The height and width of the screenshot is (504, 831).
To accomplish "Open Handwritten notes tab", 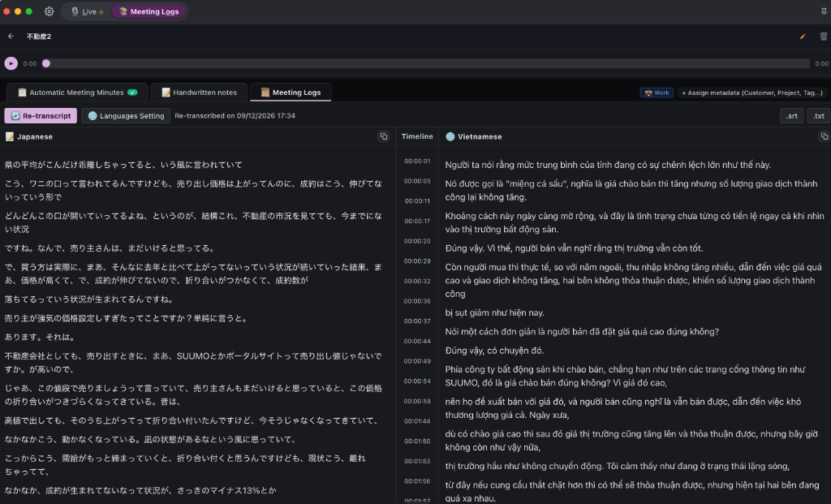I will point(200,93).
